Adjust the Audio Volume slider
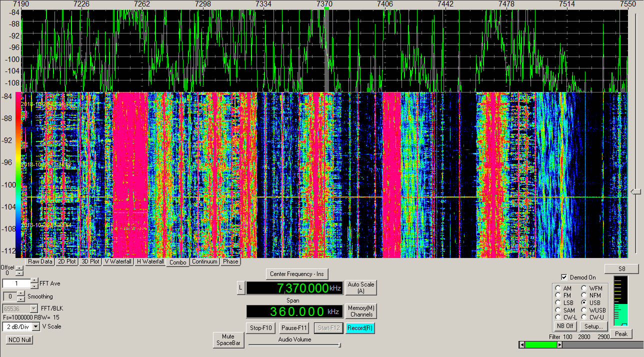This screenshot has height=357, width=644. coord(294,344)
